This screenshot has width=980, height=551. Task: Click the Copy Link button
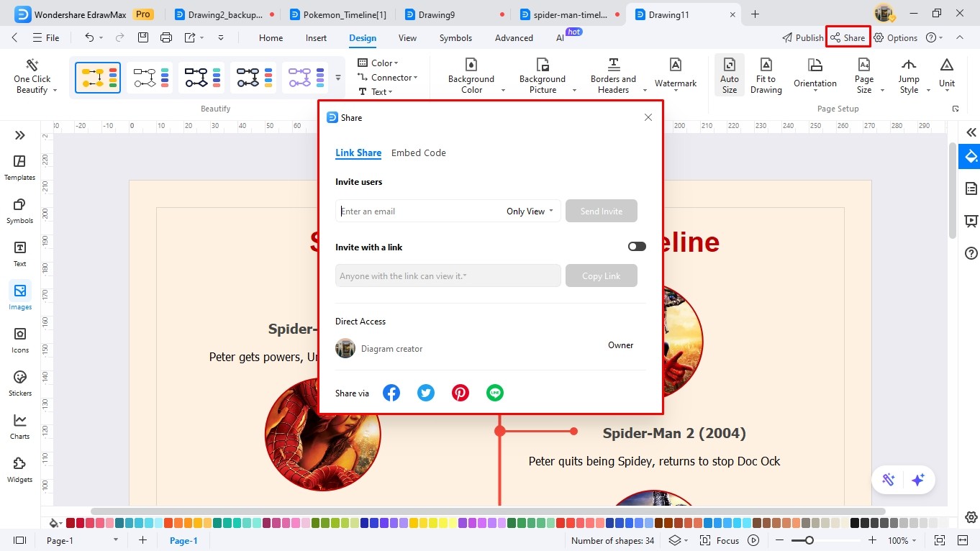602,275
